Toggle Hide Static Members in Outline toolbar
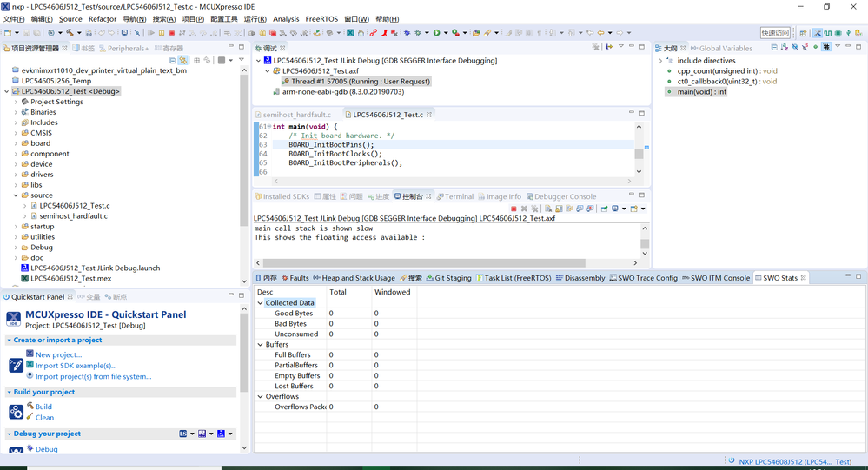Viewport: 868px width, 470px height. pyautogui.click(x=805, y=47)
